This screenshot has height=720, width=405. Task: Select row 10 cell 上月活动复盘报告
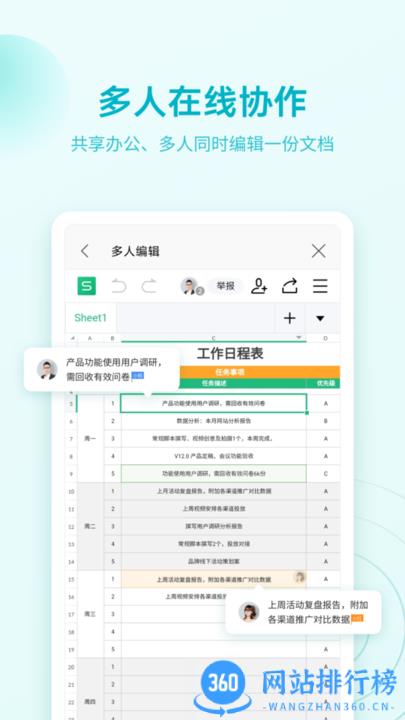[x=214, y=491]
